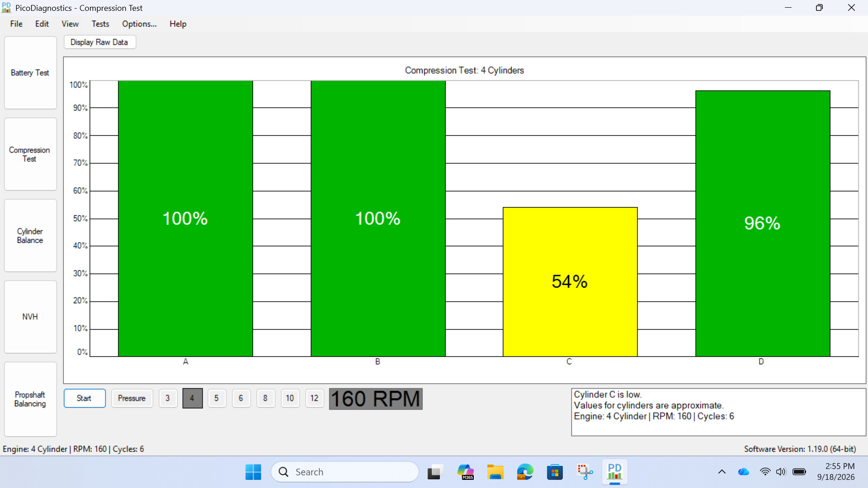The image size is (868, 488).
Task: Show hidden system tray icons
Action: pos(722,472)
